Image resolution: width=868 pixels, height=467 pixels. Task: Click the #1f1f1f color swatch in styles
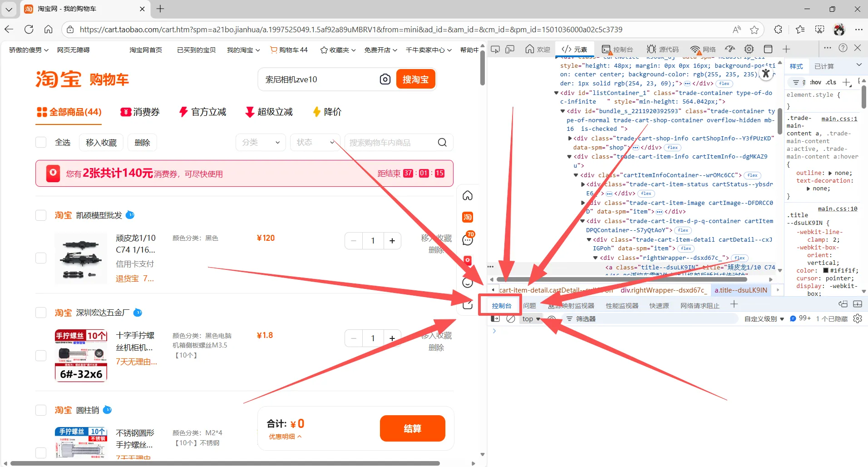[826, 270]
